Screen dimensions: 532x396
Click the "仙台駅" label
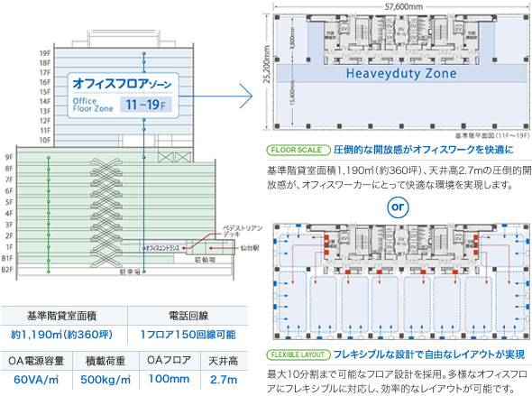250,248
